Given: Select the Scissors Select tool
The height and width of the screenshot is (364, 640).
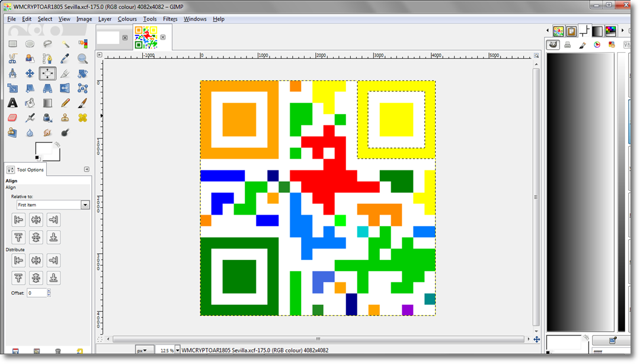Looking at the screenshot, I should pyautogui.click(x=12, y=59).
